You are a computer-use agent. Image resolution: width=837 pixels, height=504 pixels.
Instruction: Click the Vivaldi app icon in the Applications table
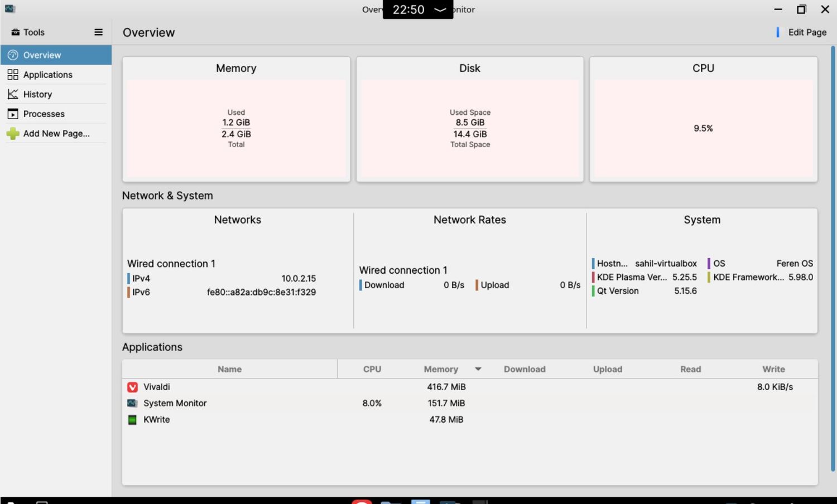click(x=132, y=387)
